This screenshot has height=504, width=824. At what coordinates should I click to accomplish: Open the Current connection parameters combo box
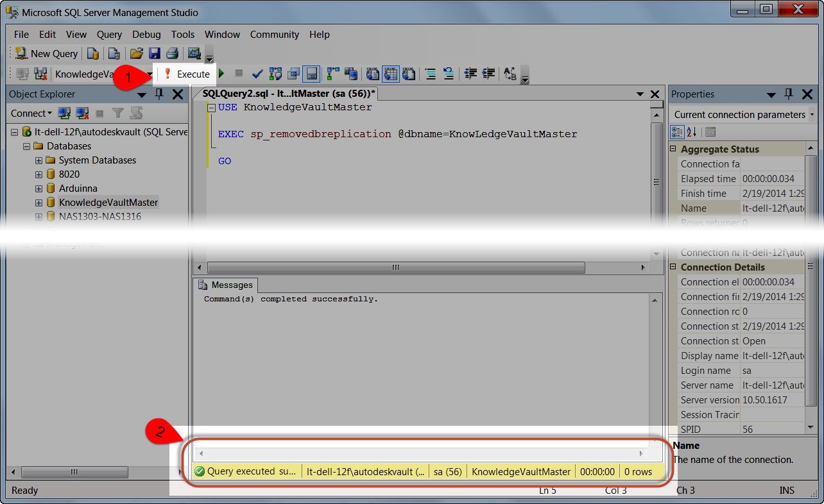[x=743, y=115]
